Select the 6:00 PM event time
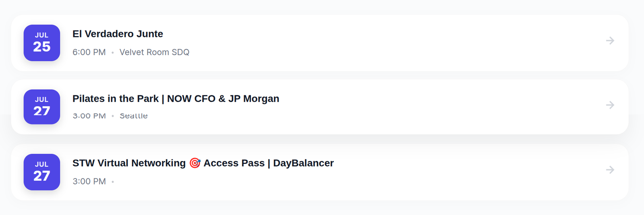 point(89,52)
